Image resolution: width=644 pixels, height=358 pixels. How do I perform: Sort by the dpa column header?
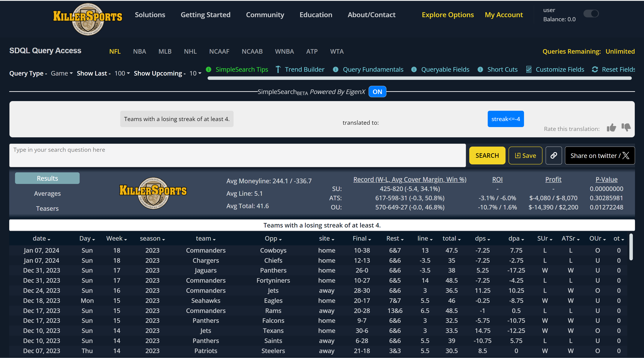coord(516,238)
